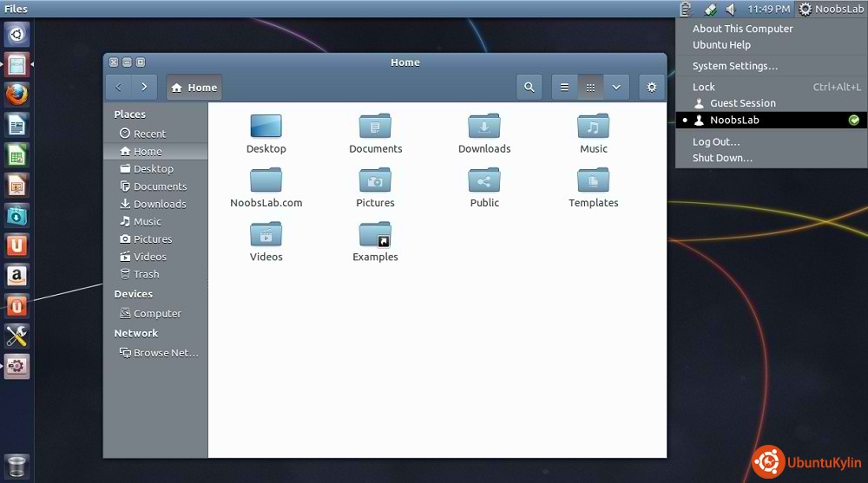Viewport: 868px width, 483px height.
Task: Switch to list view
Action: click(x=564, y=87)
